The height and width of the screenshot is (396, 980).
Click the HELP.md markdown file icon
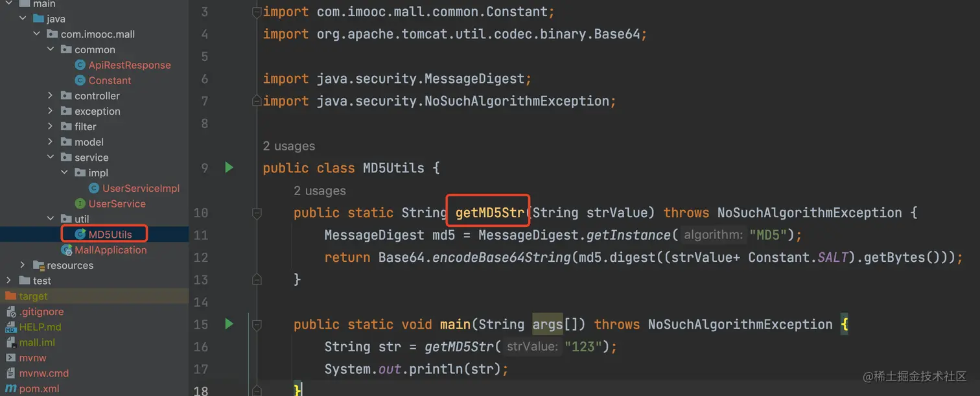tap(10, 327)
